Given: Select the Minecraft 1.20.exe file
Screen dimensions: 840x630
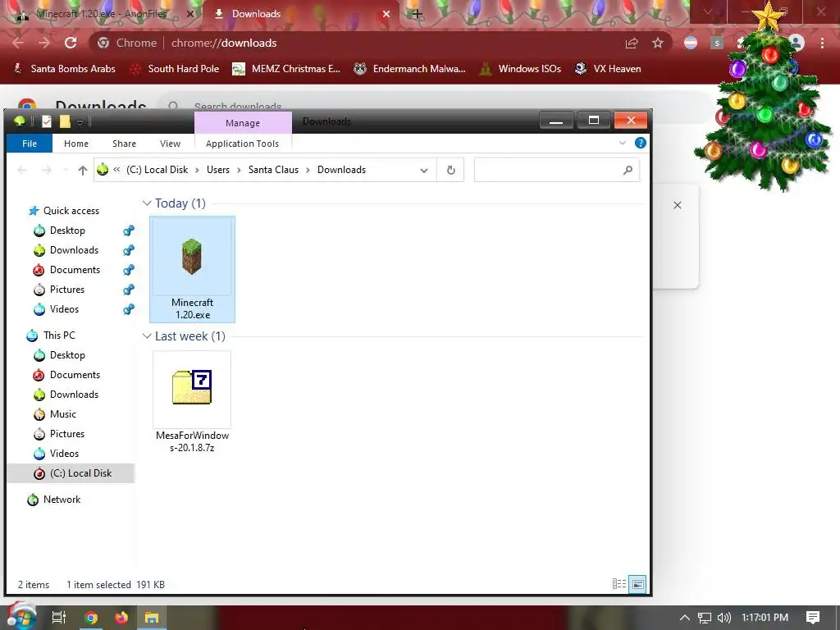Looking at the screenshot, I should tap(192, 269).
